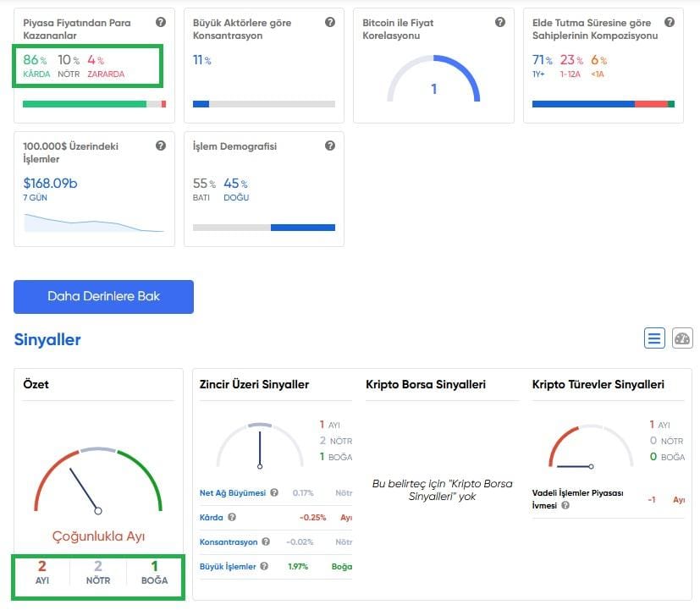Open the Net Ağ Büyümesi signal link
This screenshot has width=700, height=610.
pyautogui.click(x=232, y=492)
